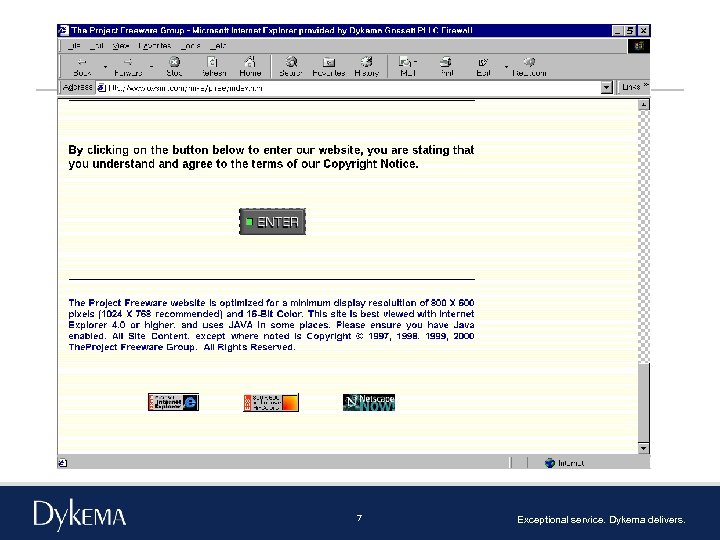The width and height of the screenshot is (720, 540).
Task: Open the Favorites menu
Action: pyautogui.click(x=154, y=45)
